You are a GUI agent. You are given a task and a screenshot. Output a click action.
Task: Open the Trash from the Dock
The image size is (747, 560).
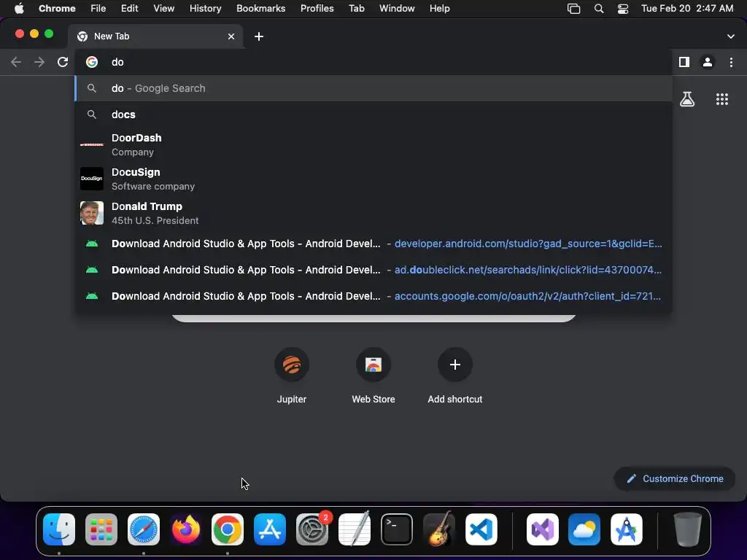(687, 529)
